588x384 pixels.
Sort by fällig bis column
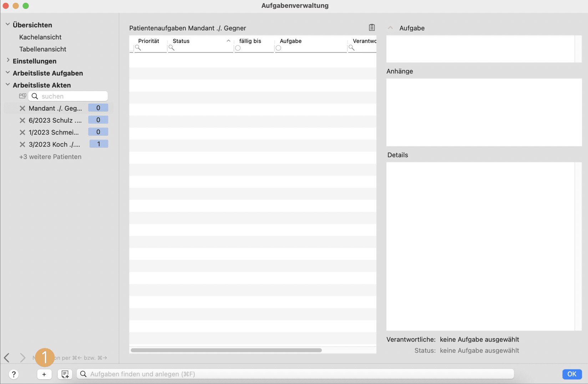250,41
